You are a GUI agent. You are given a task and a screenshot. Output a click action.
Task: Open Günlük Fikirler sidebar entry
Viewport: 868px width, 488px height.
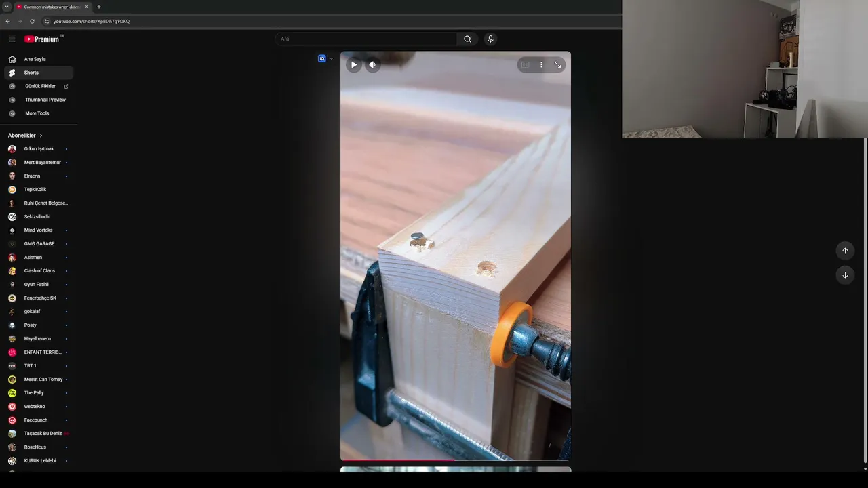[39, 86]
